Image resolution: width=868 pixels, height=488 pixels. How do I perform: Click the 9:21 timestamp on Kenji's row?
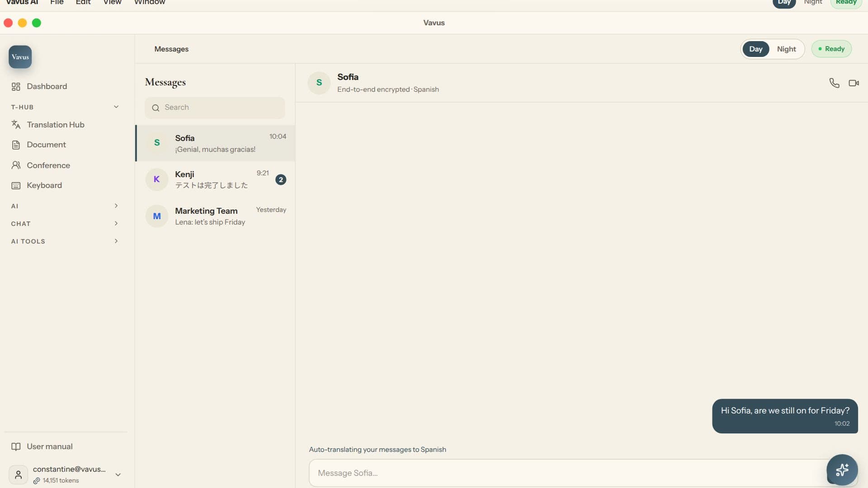point(263,174)
